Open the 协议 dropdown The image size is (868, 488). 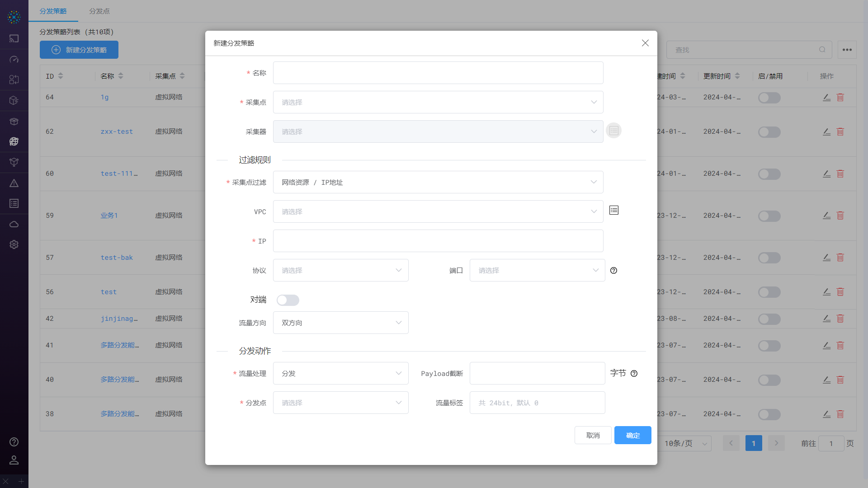coord(340,271)
